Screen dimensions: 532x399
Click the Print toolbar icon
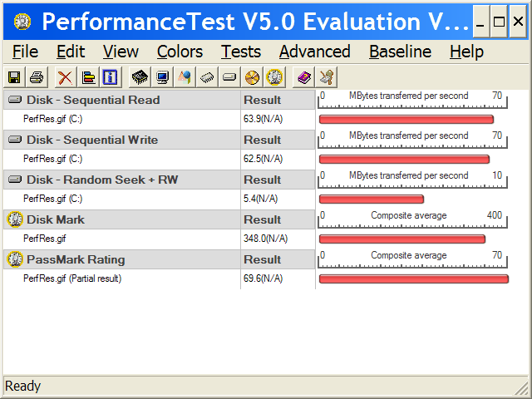[37, 77]
